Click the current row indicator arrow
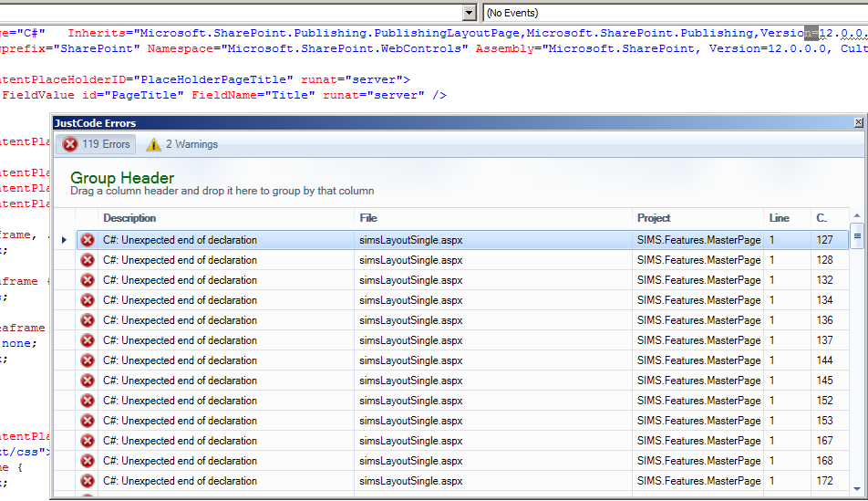The image size is (868, 501). tap(63, 240)
